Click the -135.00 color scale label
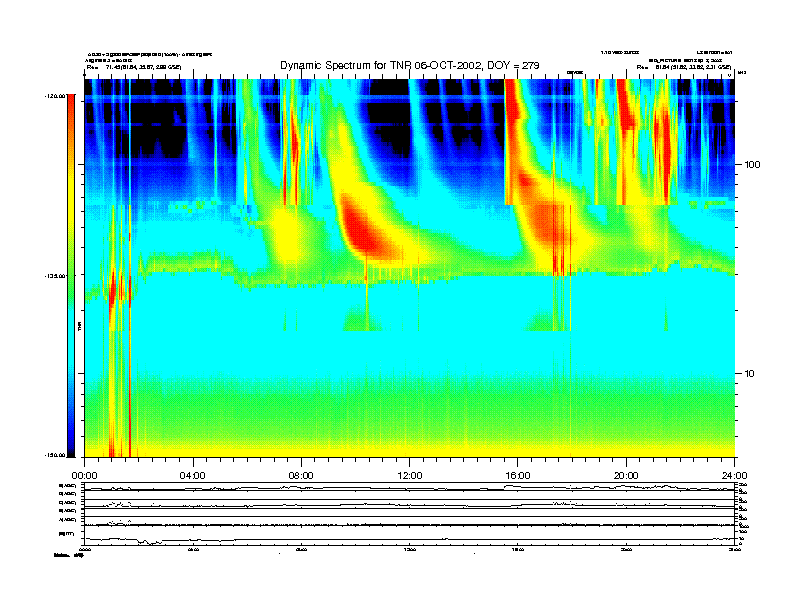Viewport: 792px width, 612px height. point(55,276)
